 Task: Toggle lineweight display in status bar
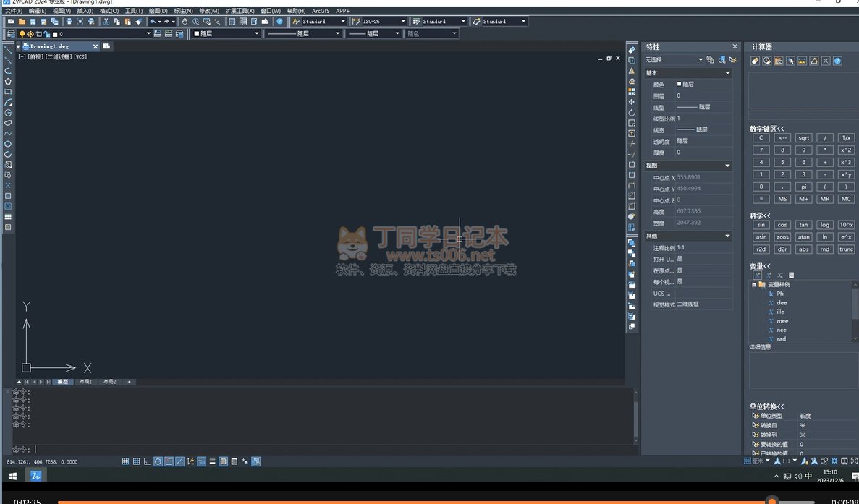pos(213,461)
